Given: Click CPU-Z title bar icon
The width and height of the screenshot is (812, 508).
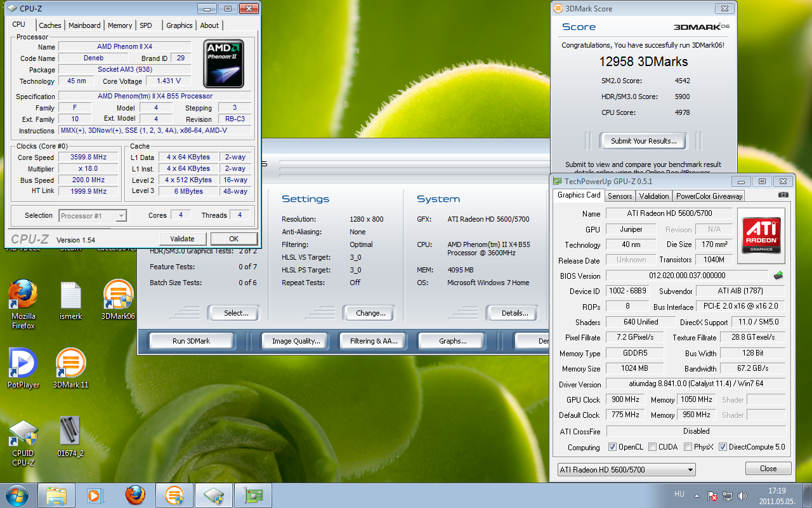Looking at the screenshot, I should [x=12, y=9].
